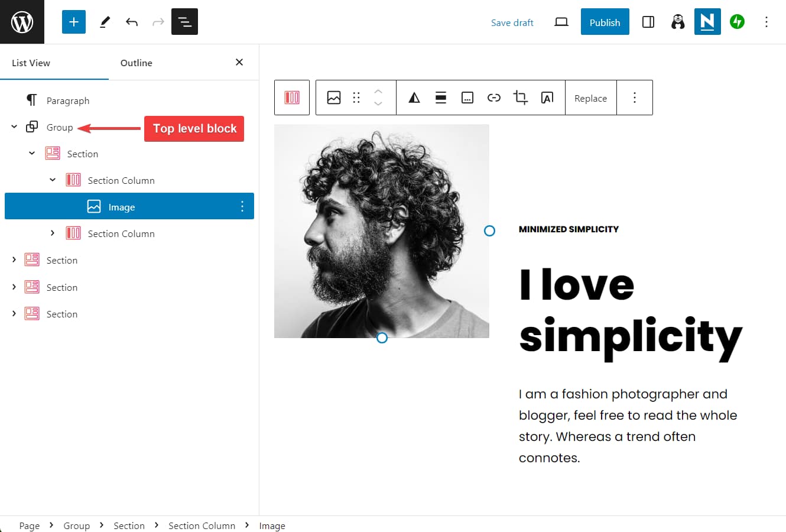Viewport: 786px width, 532px height.
Task: Open the preview device view icon
Action: (561, 22)
